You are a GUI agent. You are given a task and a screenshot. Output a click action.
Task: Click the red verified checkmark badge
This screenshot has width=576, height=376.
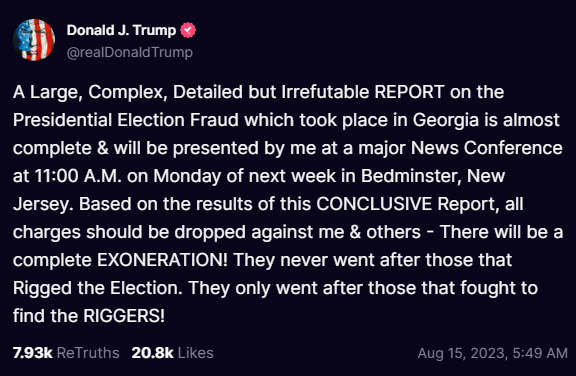pyautogui.click(x=188, y=30)
